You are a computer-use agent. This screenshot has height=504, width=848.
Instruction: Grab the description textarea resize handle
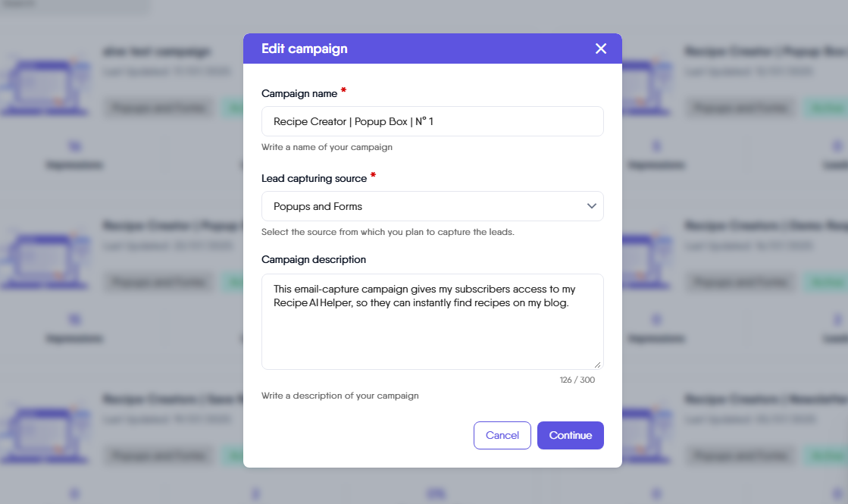pyautogui.click(x=597, y=364)
